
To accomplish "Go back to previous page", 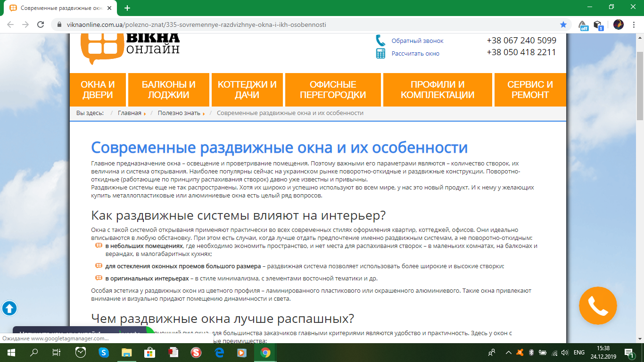I will [10, 25].
